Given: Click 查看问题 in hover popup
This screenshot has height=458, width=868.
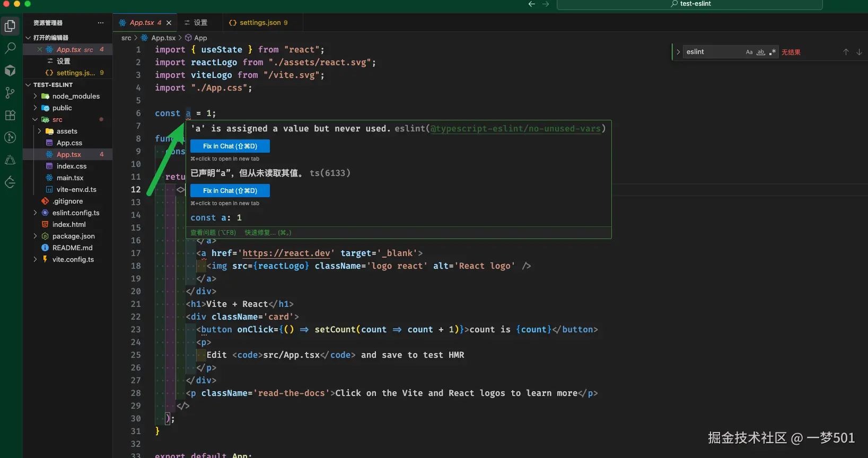Looking at the screenshot, I should [213, 233].
